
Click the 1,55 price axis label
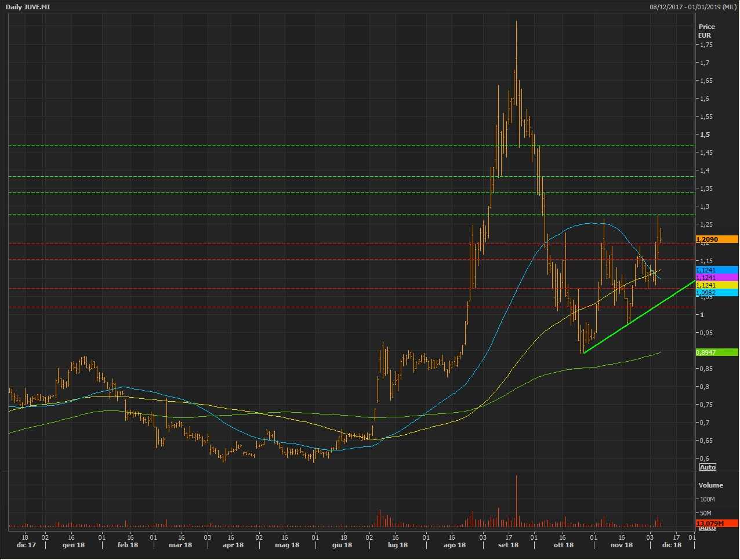point(706,117)
